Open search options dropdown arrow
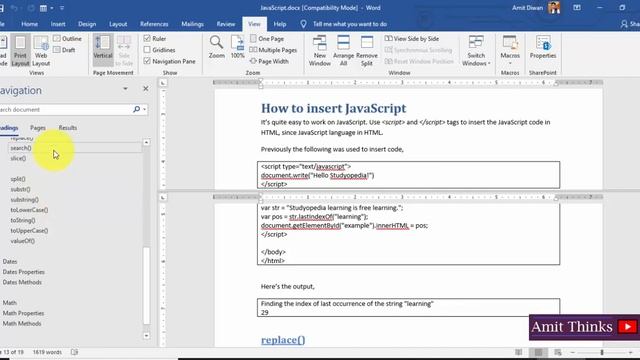Viewport: 640px width, 360px height. pyautogui.click(x=144, y=109)
